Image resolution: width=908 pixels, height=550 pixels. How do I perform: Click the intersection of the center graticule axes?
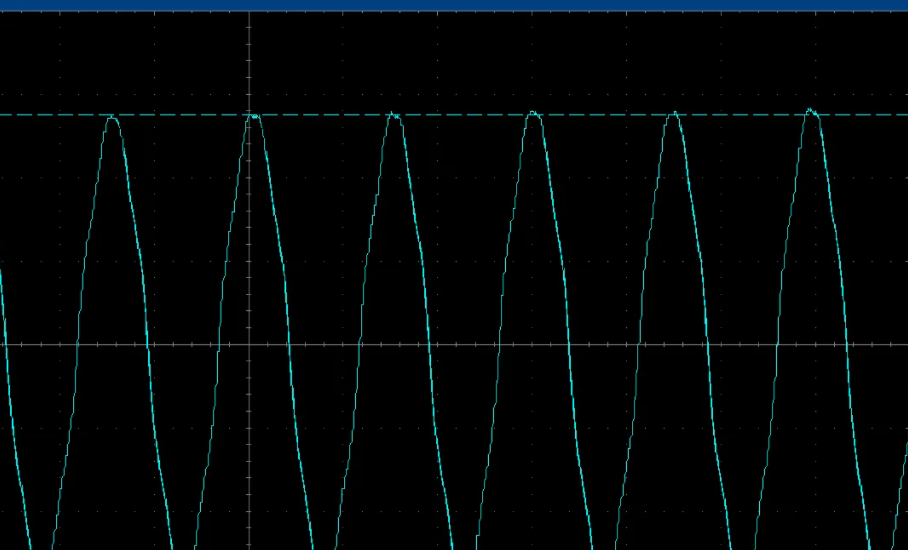click(249, 344)
